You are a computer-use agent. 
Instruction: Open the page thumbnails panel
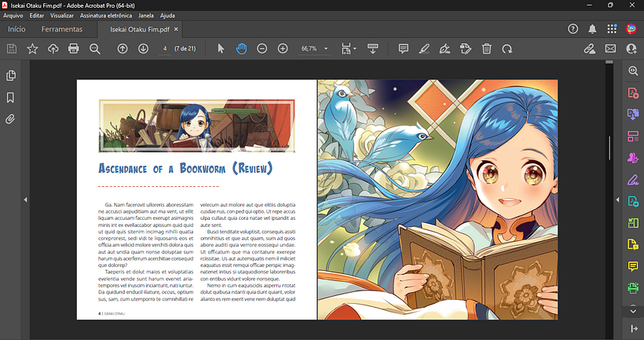11,75
